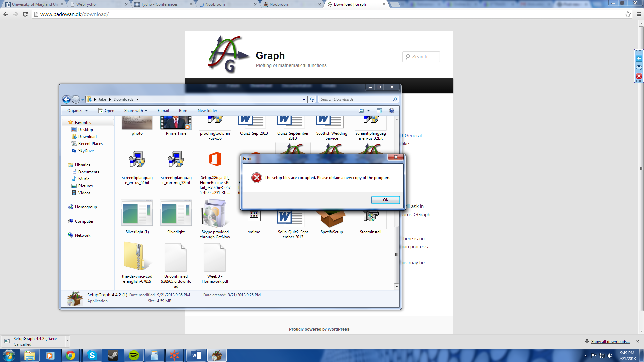Select the Office Setup.X86.ja-JP file icon
644x362 pixels.
pos(215,159)
